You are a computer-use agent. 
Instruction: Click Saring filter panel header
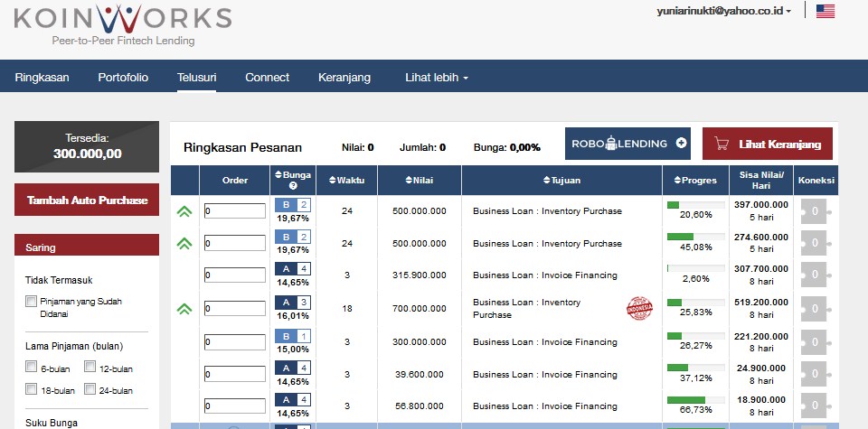[87, 245]
